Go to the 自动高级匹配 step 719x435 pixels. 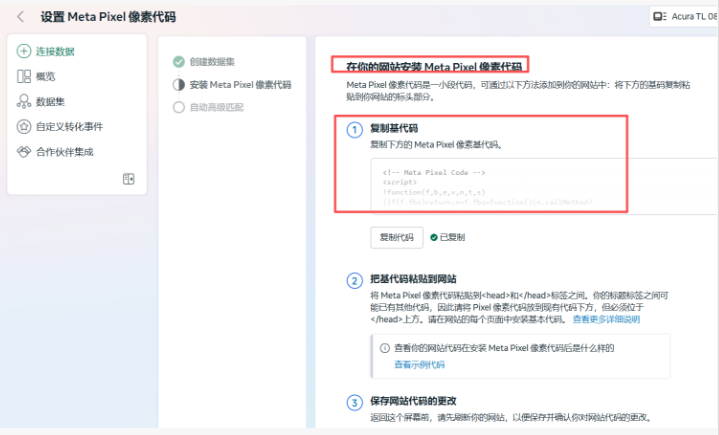click(x=217, y=107)
